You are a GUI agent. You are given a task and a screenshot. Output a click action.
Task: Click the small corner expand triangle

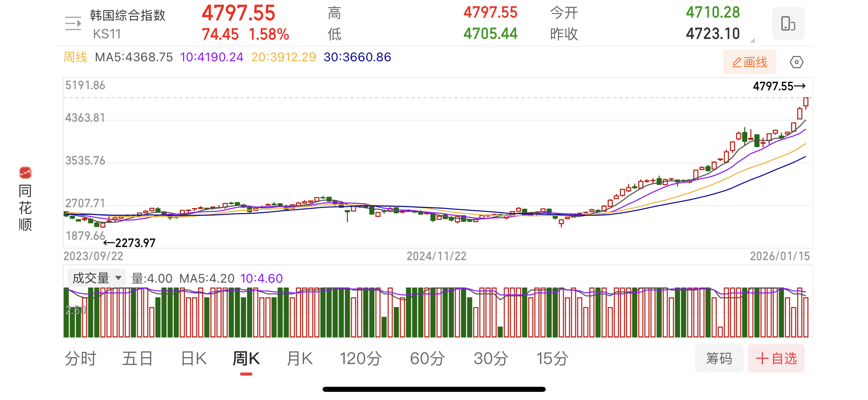point(753,40)
